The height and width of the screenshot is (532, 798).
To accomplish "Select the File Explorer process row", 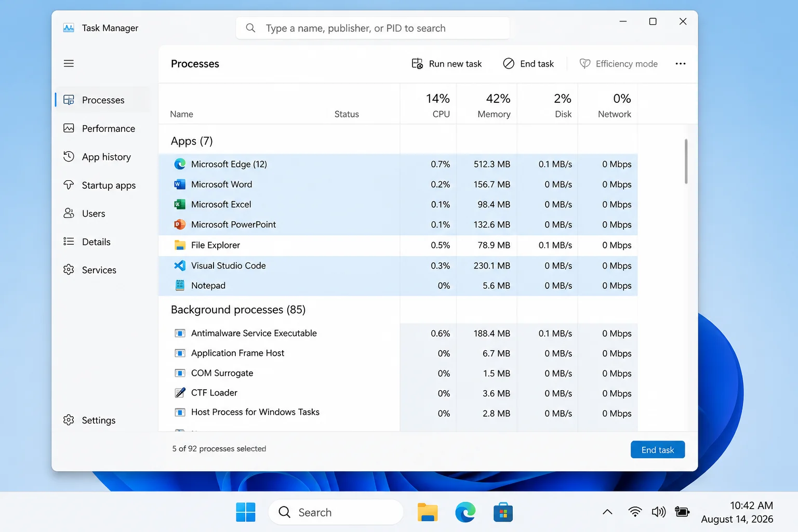I will pyautogui.click(x=398, y=245).
